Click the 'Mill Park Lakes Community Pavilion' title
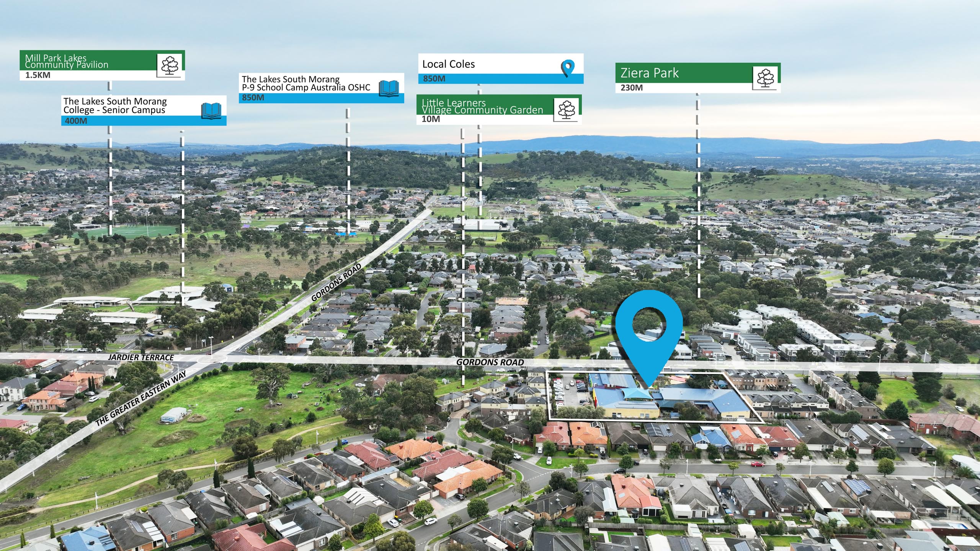The width and height of the screenshot is (980, 551). 67,61
